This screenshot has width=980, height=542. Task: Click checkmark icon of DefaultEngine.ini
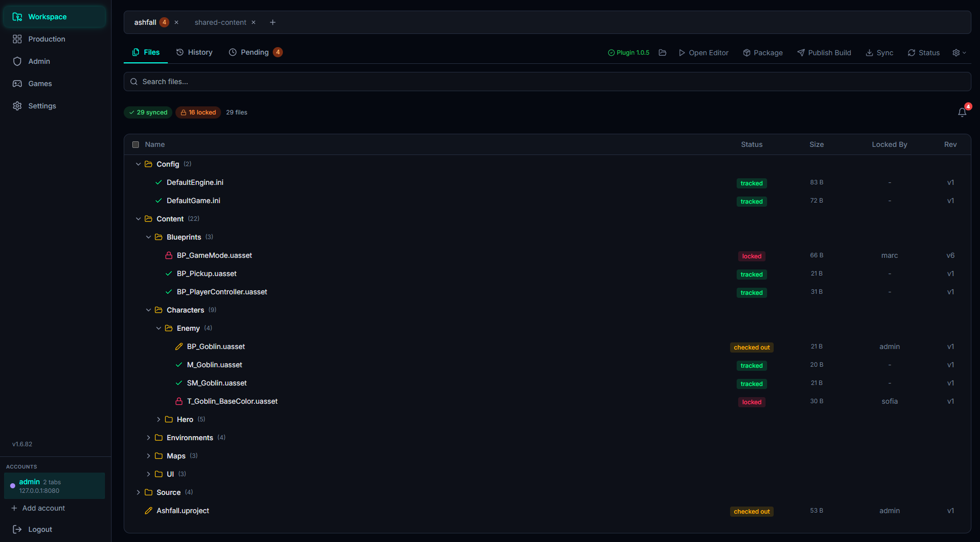pos(159,182)
